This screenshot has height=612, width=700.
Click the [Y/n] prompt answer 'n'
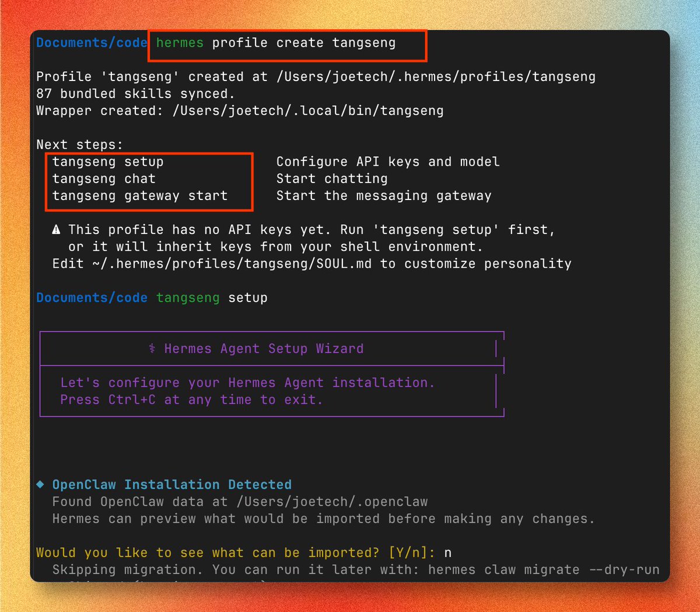[x=448, y=553]
